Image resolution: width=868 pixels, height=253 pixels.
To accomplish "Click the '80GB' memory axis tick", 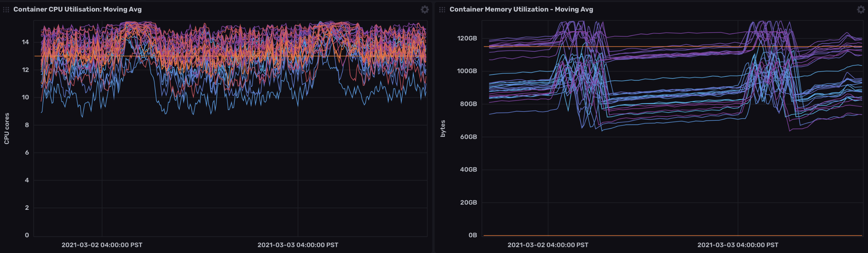I will (x=468, y=104).
